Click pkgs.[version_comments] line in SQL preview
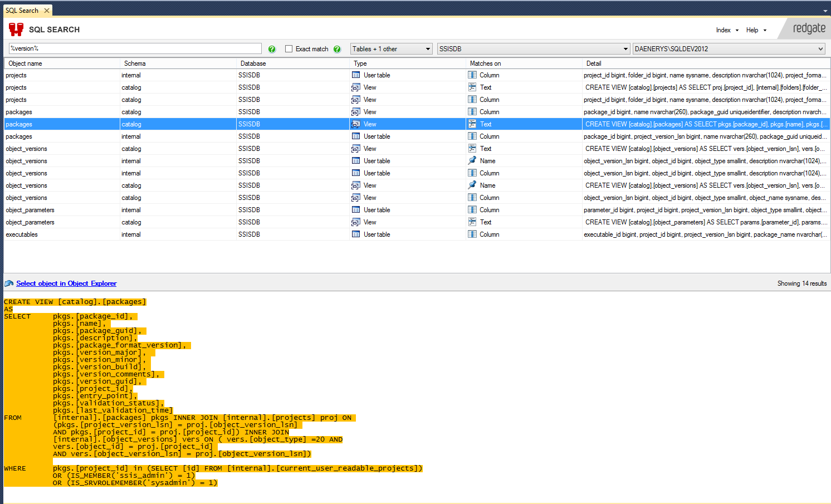Screen dimensions: 831x504 (106, 374)
